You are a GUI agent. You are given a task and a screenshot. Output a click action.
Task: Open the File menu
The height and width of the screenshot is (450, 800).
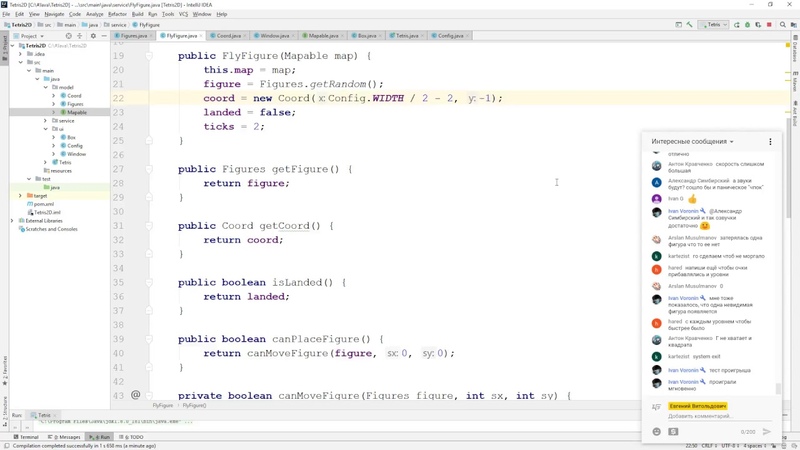[x=6, y=14]
